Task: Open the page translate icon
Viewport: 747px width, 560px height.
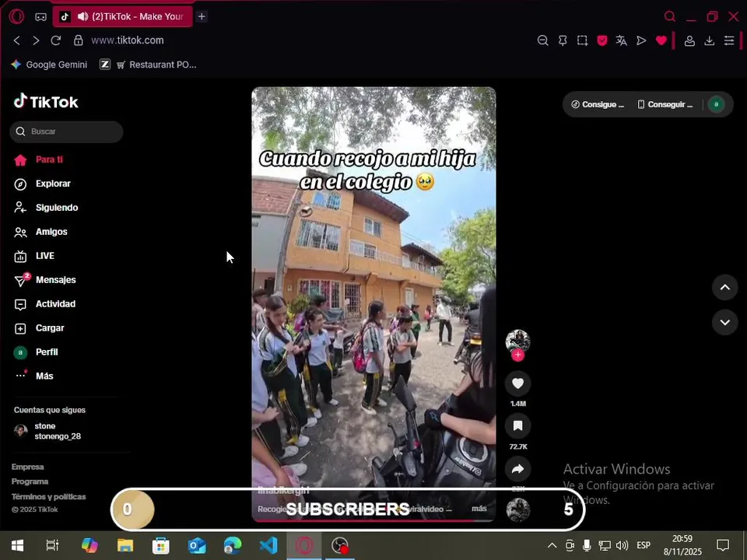Action: tap(621, 40)
